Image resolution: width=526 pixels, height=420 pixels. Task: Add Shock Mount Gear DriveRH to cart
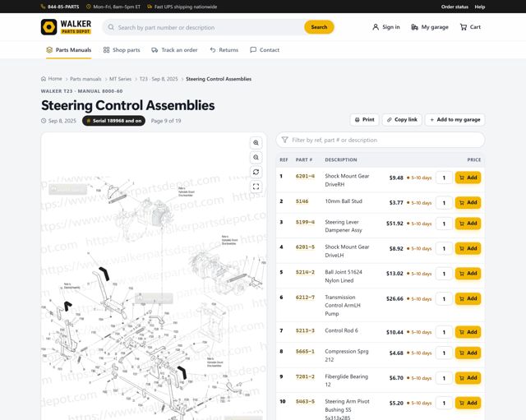468,178
